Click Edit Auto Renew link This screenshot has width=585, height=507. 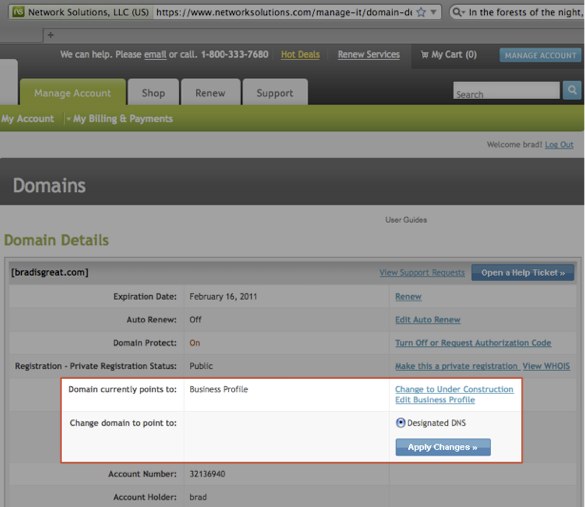pos(428,320)
